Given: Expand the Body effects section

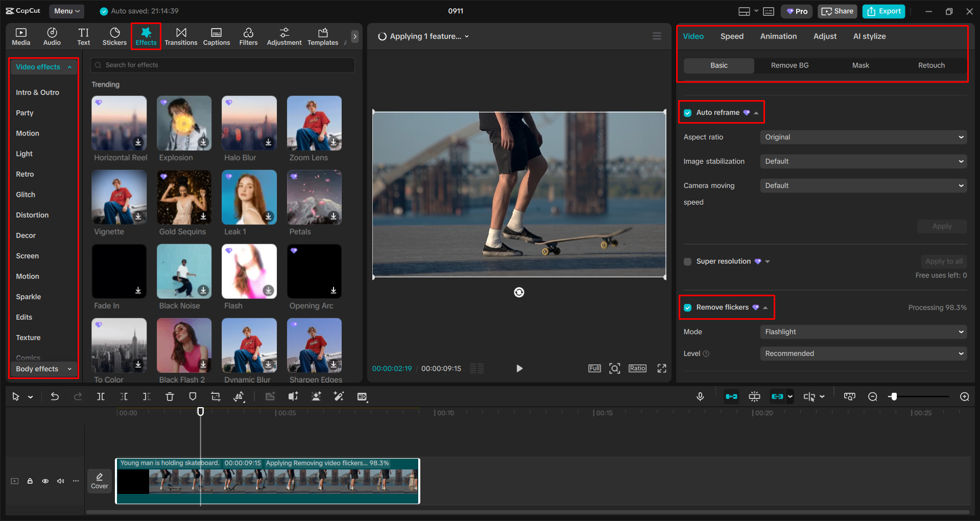Looking at the screenshot, I should 43,369.
